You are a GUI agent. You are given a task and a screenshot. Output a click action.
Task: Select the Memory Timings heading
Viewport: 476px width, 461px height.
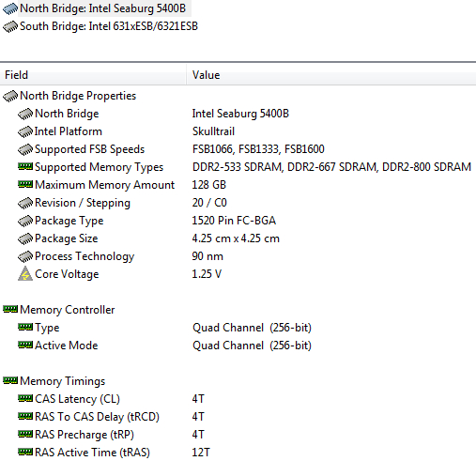click(62, 381)
